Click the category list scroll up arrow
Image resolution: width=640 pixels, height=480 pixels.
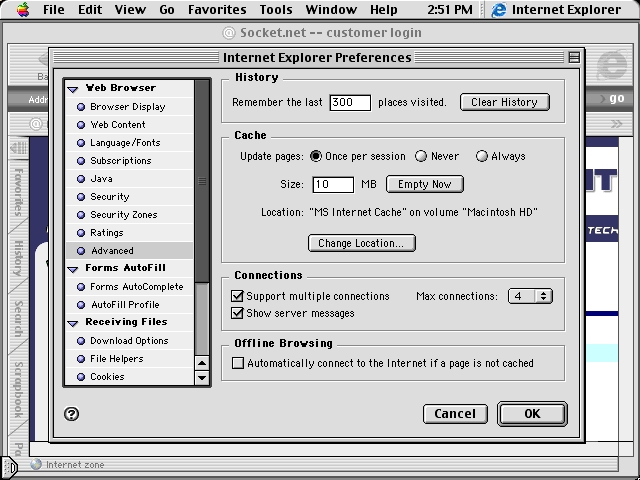[202, 363]
